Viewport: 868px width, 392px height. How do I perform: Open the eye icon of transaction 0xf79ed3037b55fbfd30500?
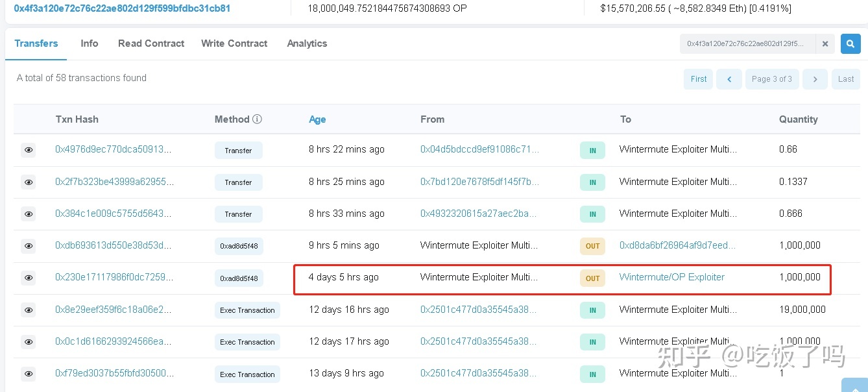[29, 374]
